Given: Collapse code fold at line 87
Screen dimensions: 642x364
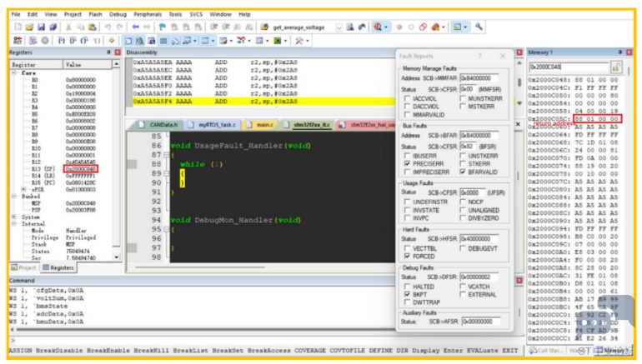Looking at the screenshot, I should [x=166, y=155].
